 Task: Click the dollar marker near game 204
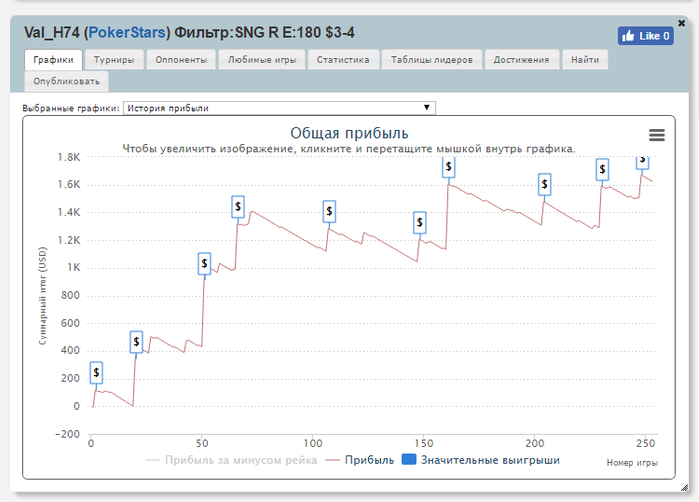pyautogui.click(x=544, y=184)
